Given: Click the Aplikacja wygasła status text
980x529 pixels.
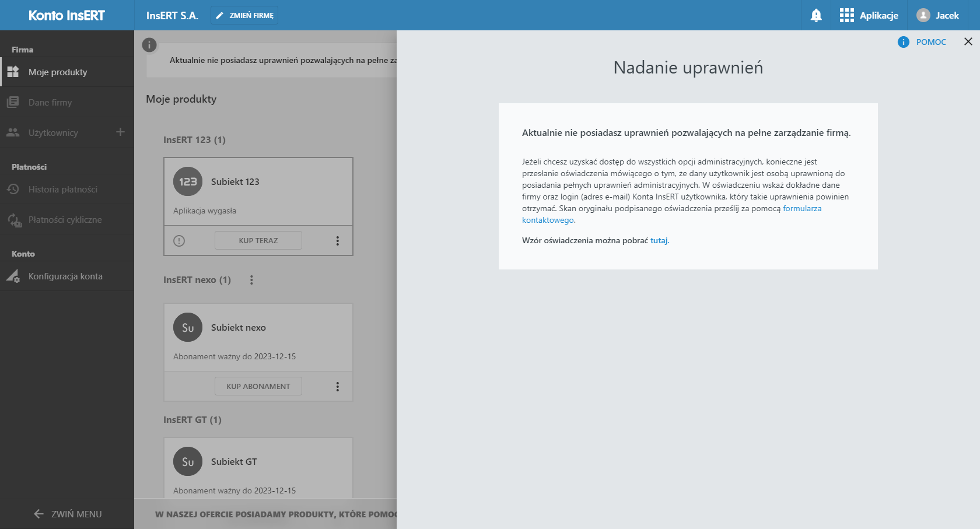Looking at the screenshot, I should point(205,211).
